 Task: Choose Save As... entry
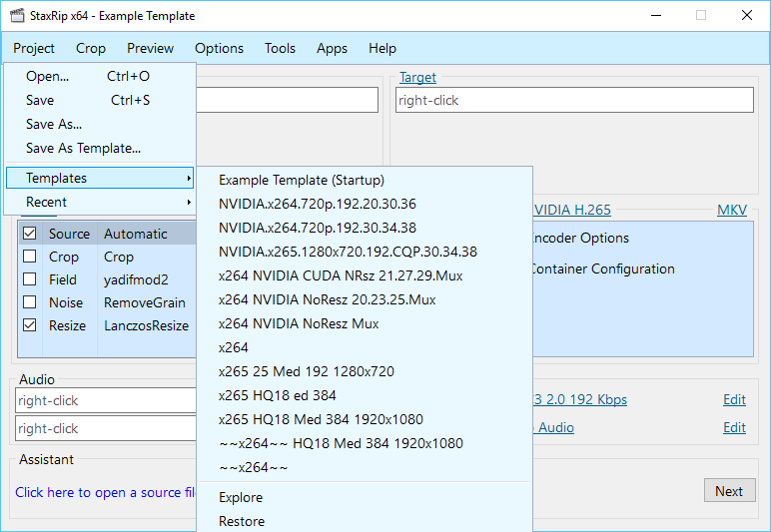(100, 125)
